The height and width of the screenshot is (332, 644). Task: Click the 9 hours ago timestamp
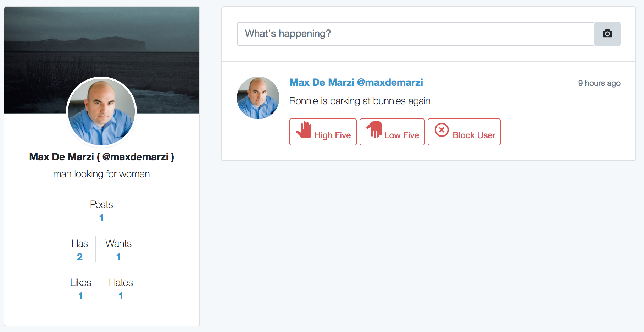click(x=599, y=83)
